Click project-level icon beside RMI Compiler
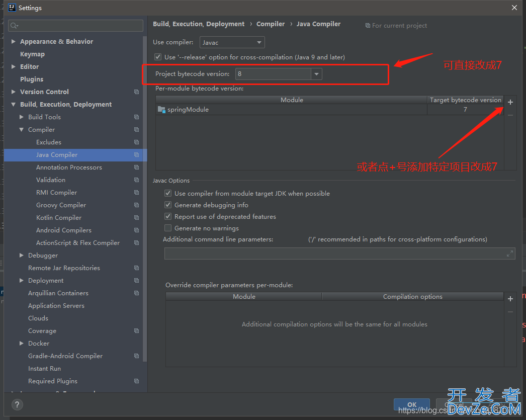Image resolution: width=526 pixels, height=420 pixels. (x=137, y=192)
